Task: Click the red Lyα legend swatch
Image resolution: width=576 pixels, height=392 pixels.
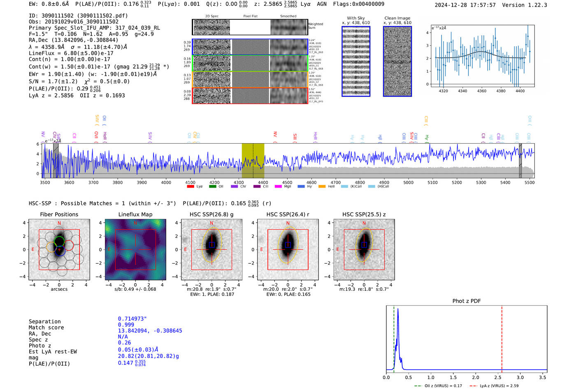Action: [x=190, y=187]
